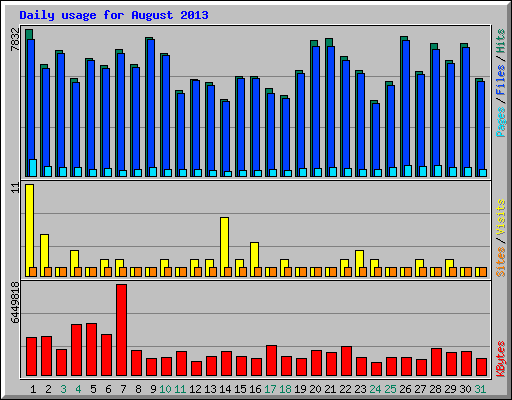This screenshot has width=512, height=400.
Task: Click day 7 on the x-axis
Action: [x=123, y=389]
